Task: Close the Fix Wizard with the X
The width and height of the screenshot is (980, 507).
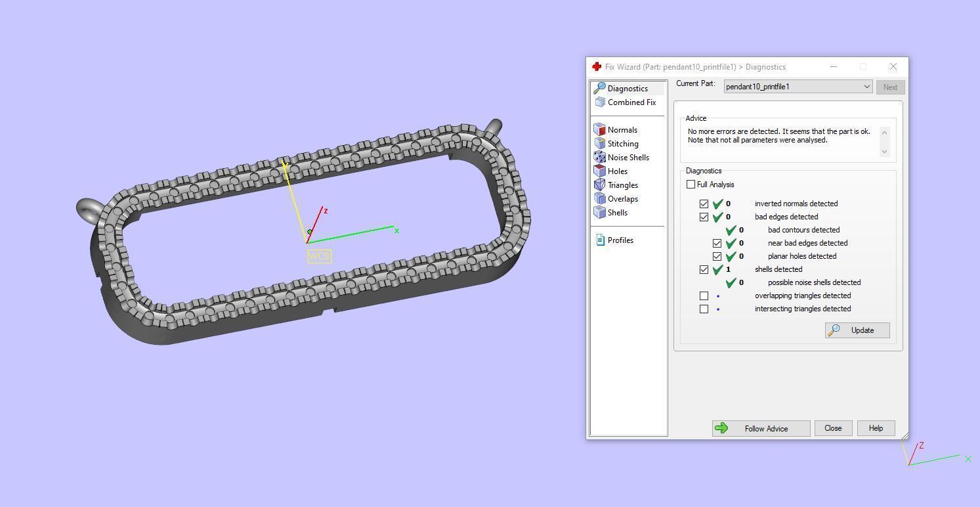Action: point(893,67)
